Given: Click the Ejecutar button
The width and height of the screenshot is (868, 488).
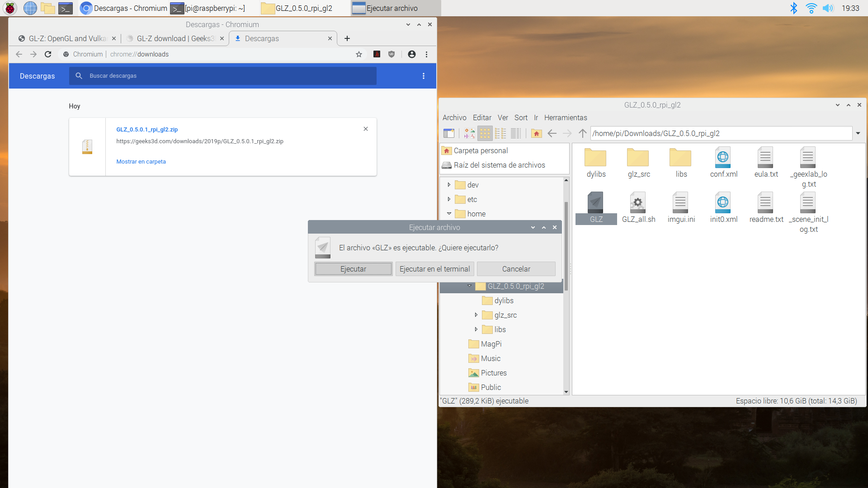Looking at the screenshot, I should coord(353,269).
